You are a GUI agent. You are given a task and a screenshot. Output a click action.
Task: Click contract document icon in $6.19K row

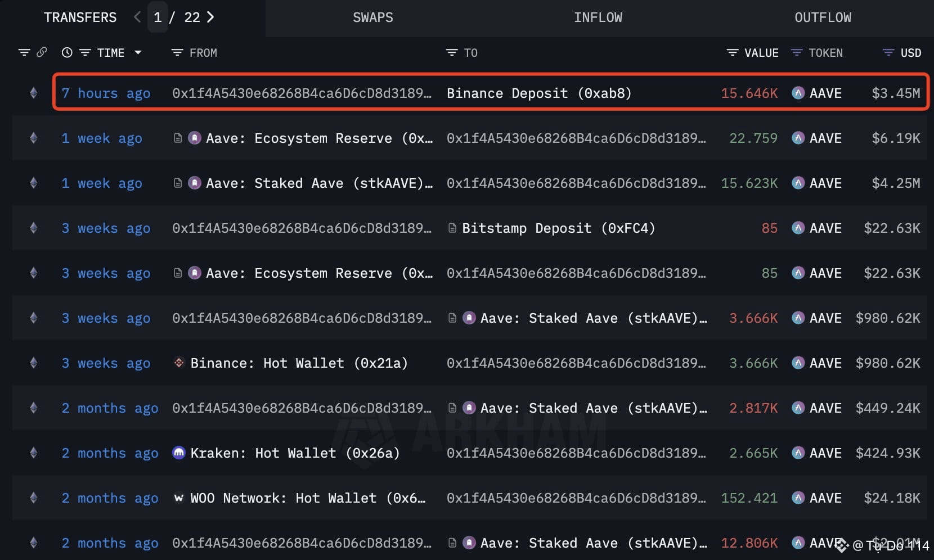(x=177, y=138)
